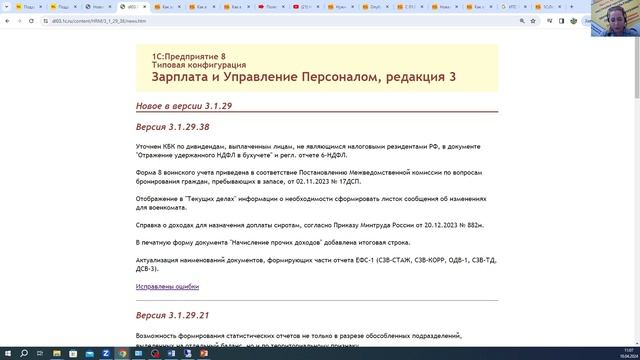The image size is (640, 360).
Task: Click title "Зарплата и Управление Персоналом, редакция 3"
Action: click(x=304, y=77)
